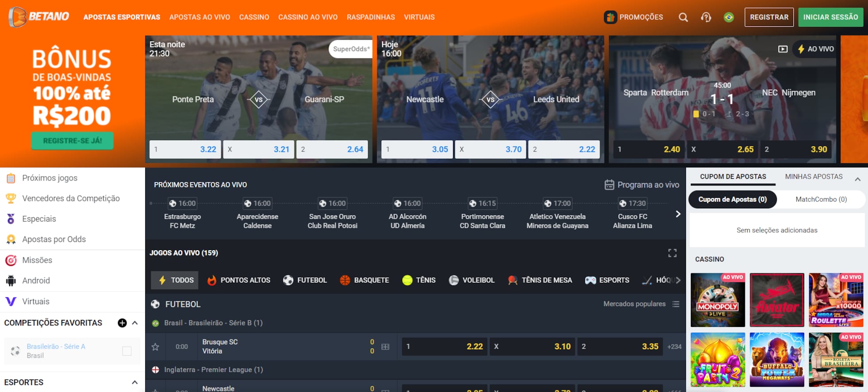Open Raspadinhas menu item

371,17
